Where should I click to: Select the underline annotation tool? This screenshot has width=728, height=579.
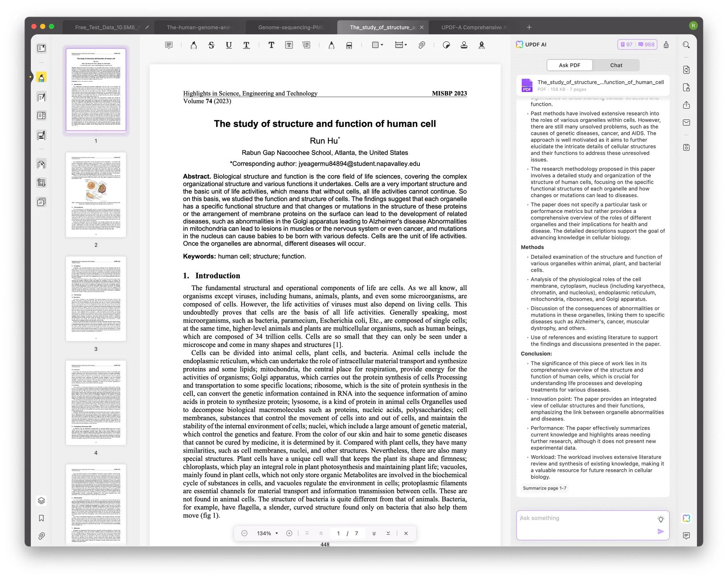[x=229, y=45]
